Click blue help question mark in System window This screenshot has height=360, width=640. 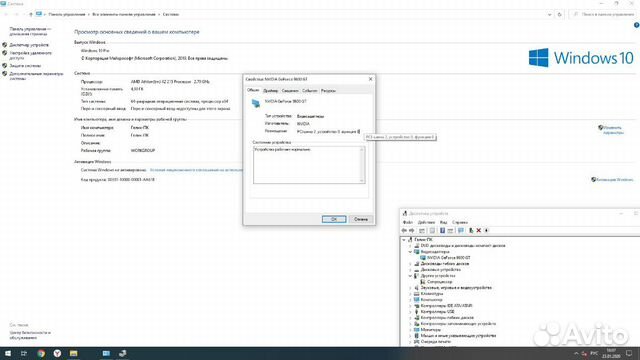(x=636, y=25)
